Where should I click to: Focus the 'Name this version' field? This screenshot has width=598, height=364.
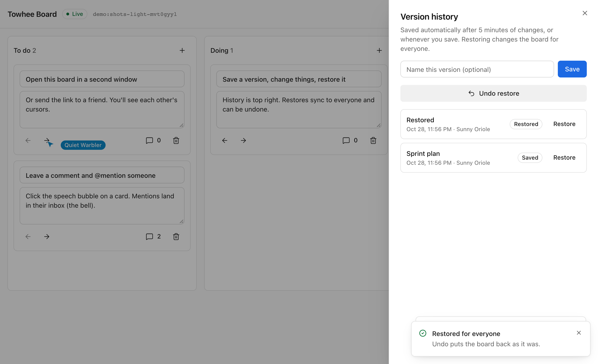point(477,69)
